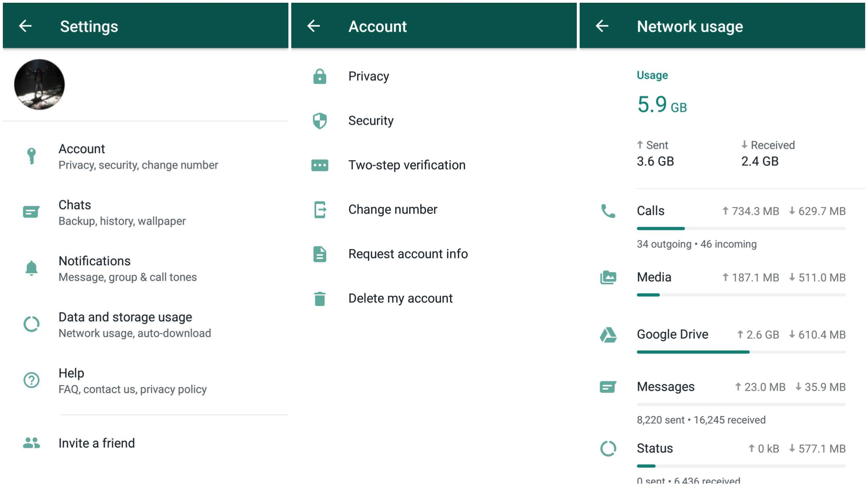The width and height of the screenshot is (868, 487).
Task: Select Invite a friend
Action: (x=97, y=443)
